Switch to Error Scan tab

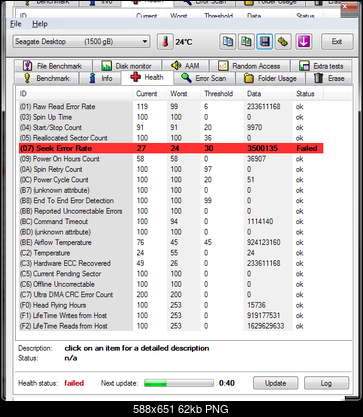[204, 78]
